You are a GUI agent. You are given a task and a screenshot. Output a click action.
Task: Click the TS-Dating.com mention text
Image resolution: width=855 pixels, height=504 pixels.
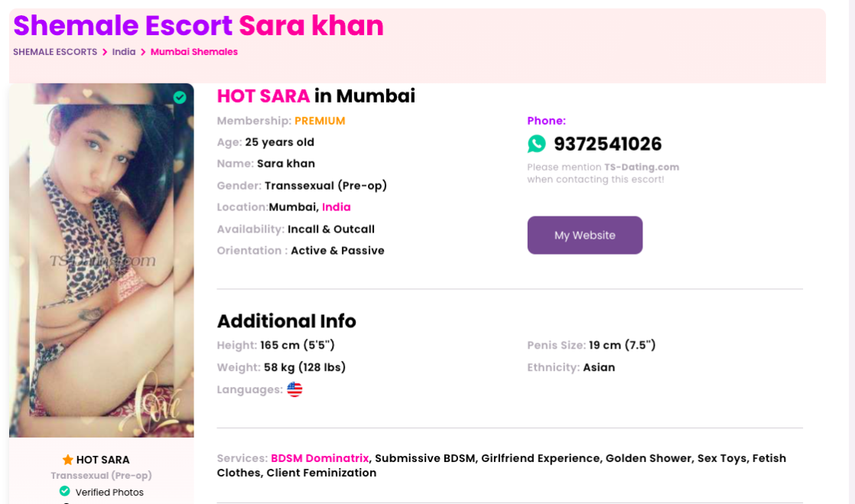coord(642,167)
